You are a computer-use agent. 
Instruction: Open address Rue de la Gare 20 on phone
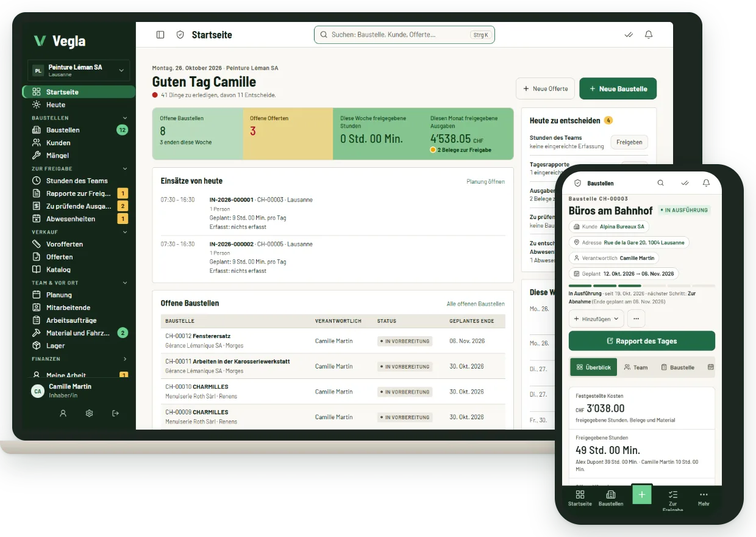644,242
